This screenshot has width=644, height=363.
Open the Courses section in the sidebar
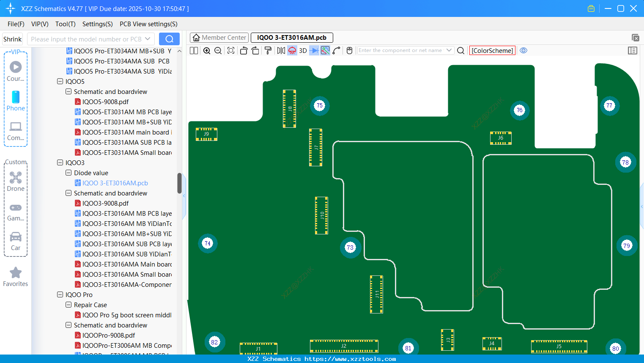(16, 71)
